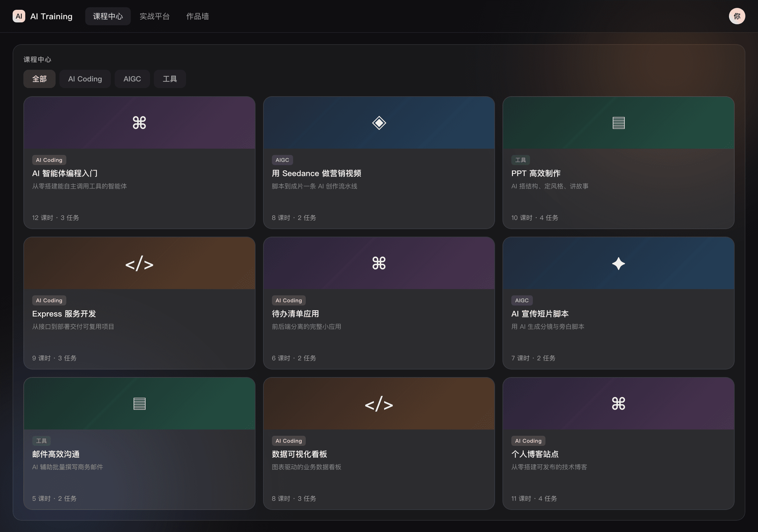Open the 待办清单应用 course title
758x532 pixels.
point(296,314)
